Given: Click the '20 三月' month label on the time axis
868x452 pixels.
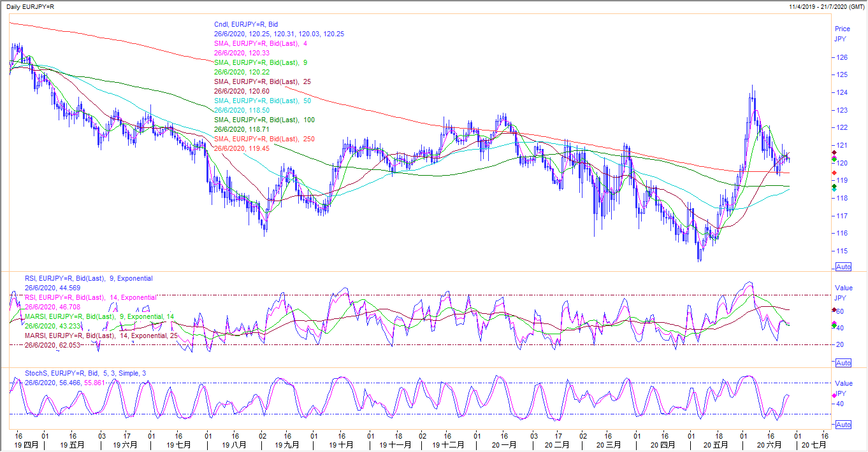Looking at the screenshot, I should tap(607, 445).
